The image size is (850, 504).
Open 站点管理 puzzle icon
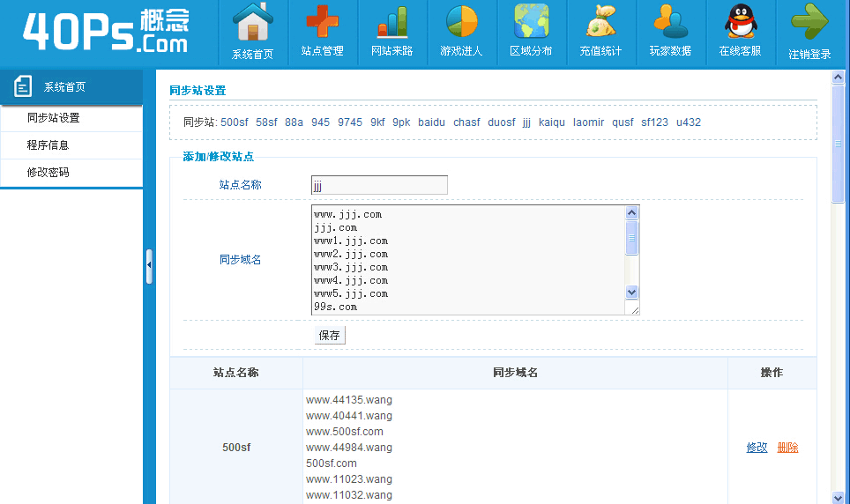(x=322, y=24)
